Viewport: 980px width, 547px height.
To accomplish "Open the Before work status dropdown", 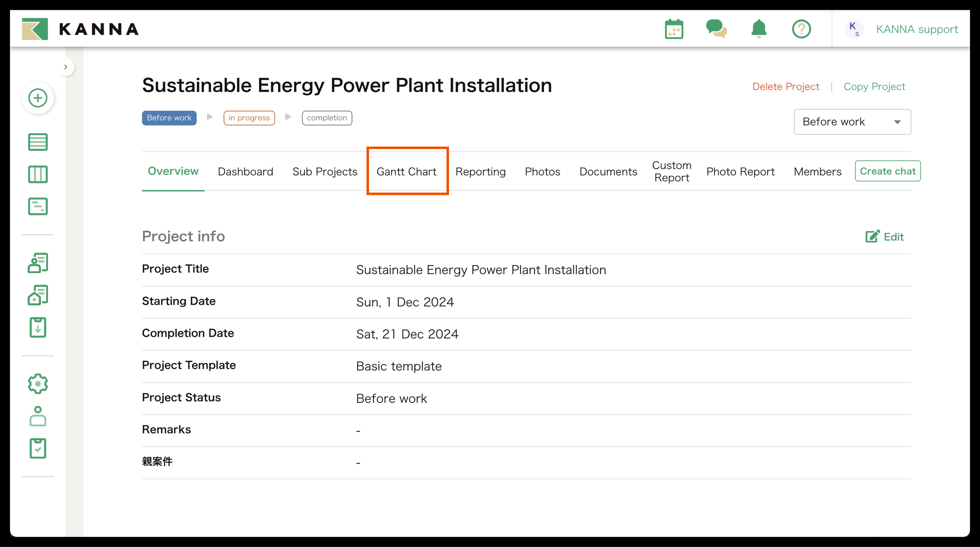I will pos(852,122).
